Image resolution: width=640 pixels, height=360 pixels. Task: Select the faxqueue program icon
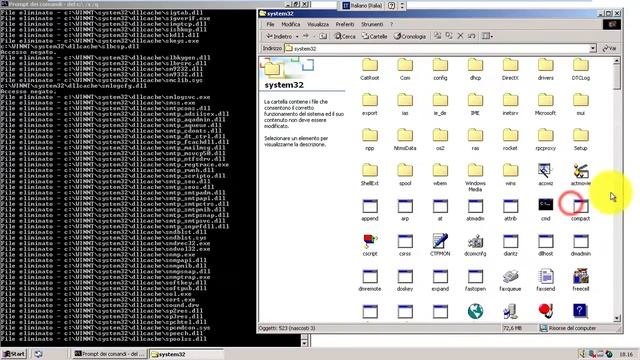(x=510, y=280)
